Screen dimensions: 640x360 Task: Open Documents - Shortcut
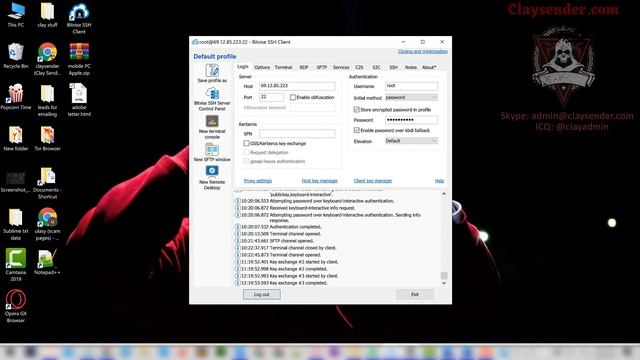[x=47, y=183]
